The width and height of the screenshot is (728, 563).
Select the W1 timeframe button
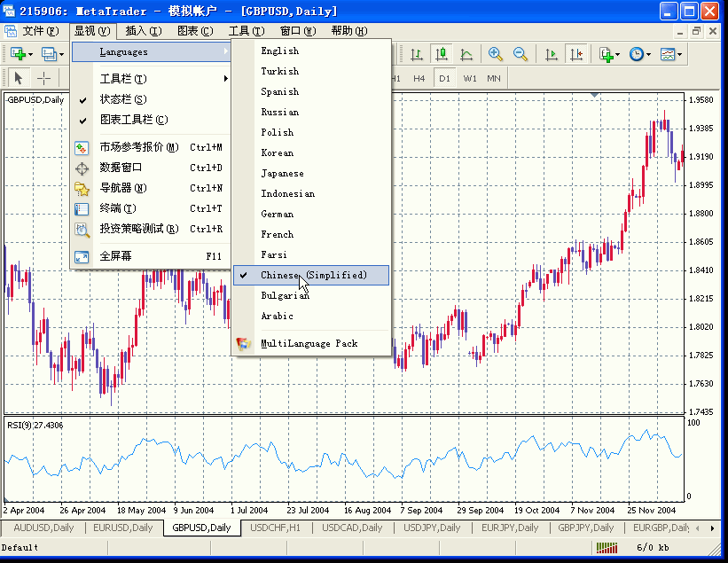470,78
